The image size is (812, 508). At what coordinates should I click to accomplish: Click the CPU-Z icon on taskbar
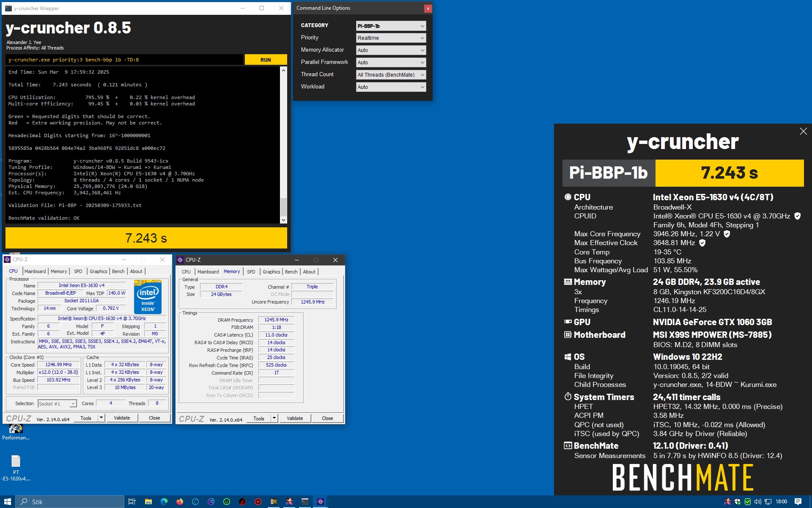tap(321, 502)
